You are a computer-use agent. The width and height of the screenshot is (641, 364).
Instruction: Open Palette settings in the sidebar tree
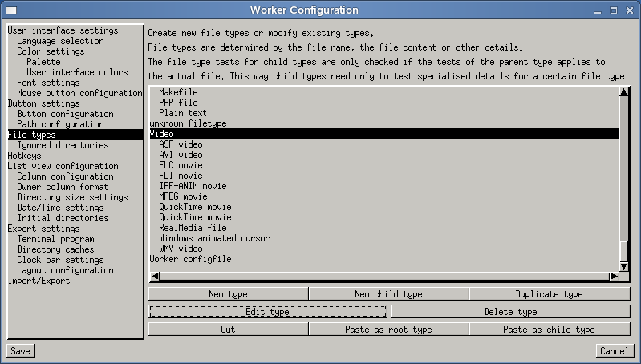(43, 62)
